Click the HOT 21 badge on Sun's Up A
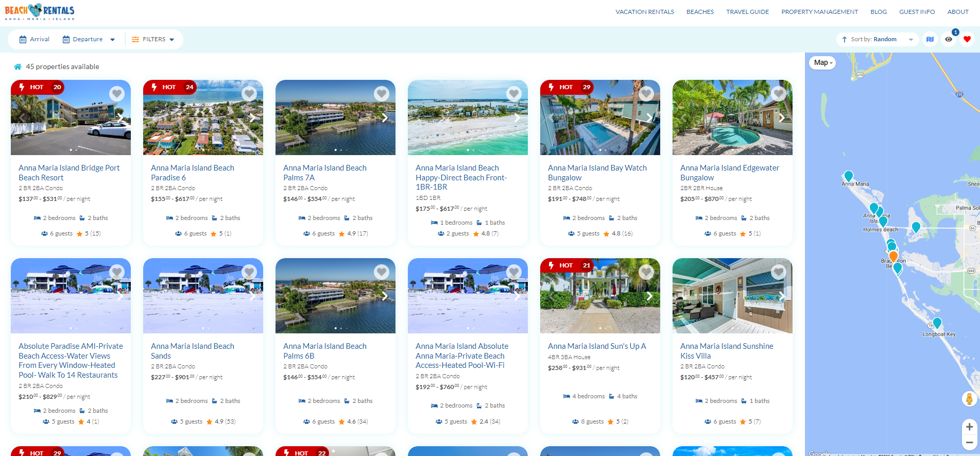 coord(567,265)
